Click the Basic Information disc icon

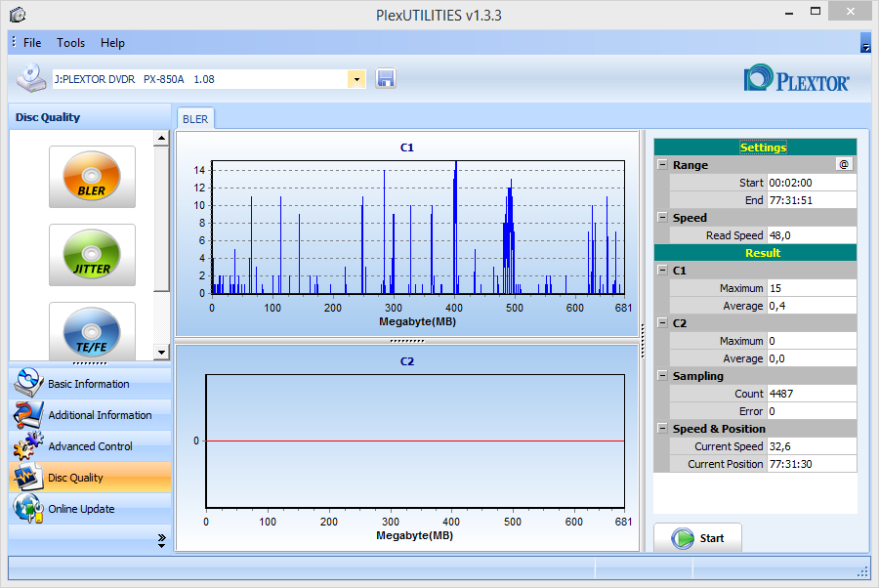28,383
